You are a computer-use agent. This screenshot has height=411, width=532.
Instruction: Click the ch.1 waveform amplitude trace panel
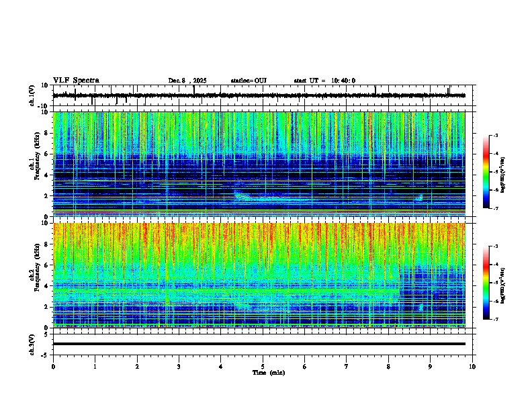tap(264, 95)
